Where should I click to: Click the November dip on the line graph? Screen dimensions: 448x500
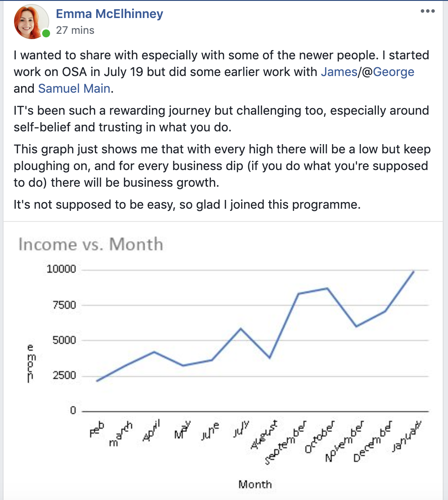click(x=356, y=326)
